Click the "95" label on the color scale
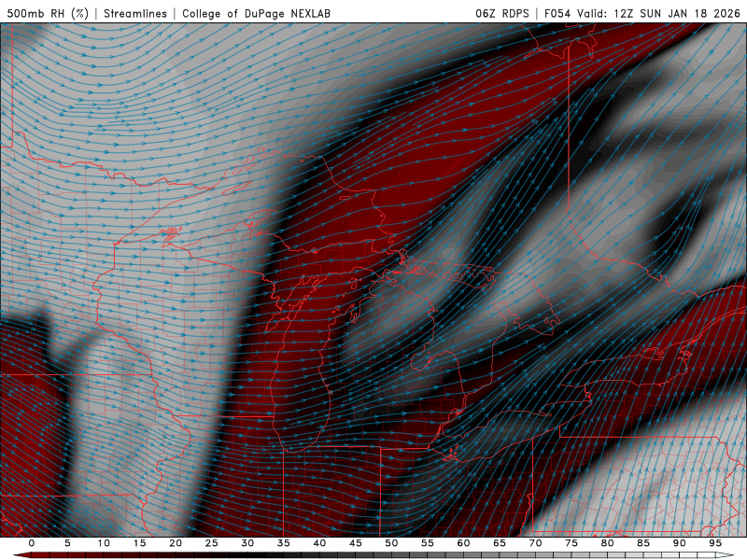Viewport: 747px width, 560px height. click(715, 543)
